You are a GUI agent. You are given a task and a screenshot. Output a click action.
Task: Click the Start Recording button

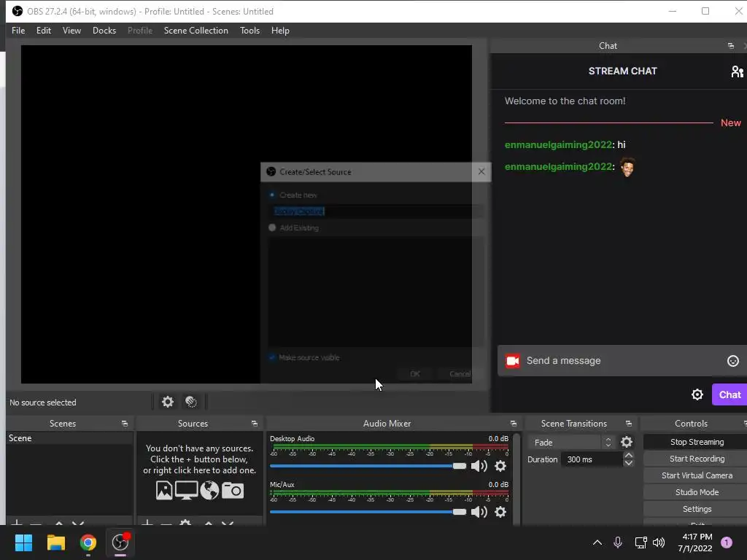[x=697, y=459]
